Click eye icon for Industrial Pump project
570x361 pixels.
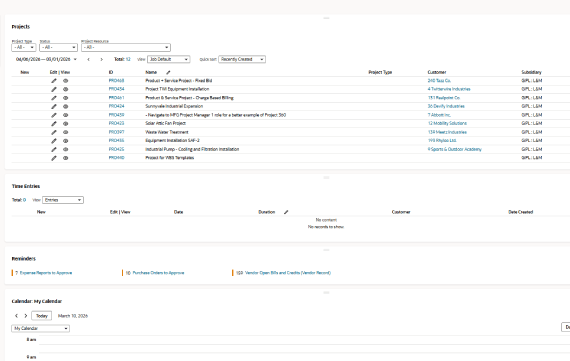(x=65, y=149)
